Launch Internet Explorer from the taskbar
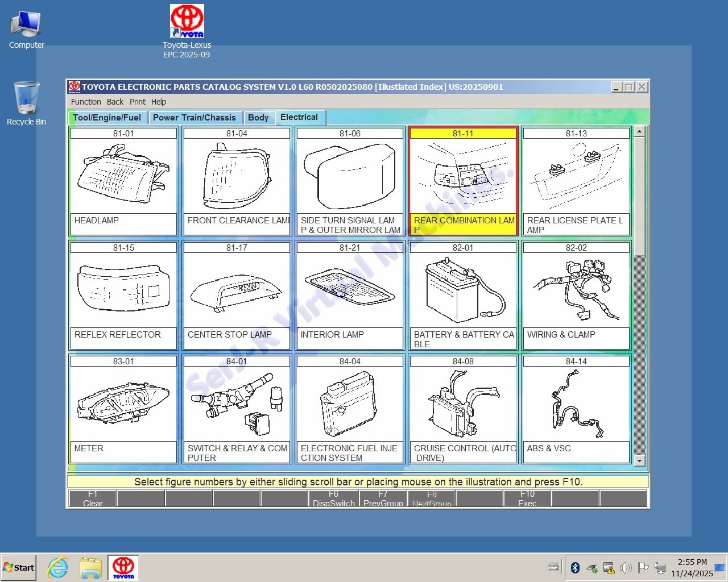728x582 pixels. pyautogui.click(x=57, y=567)
